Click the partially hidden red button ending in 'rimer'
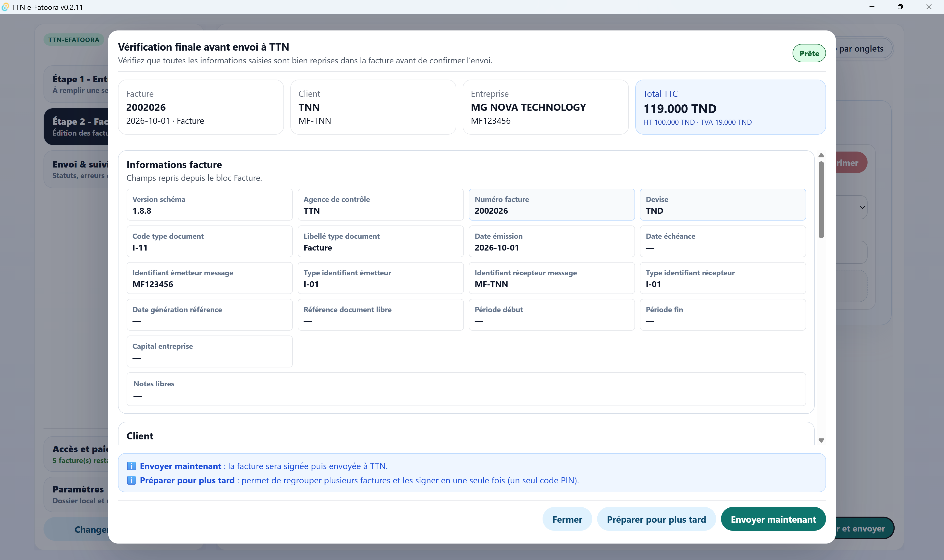This screenshot has height=560, width=944. pyautogui.click(x=851, y=163)
